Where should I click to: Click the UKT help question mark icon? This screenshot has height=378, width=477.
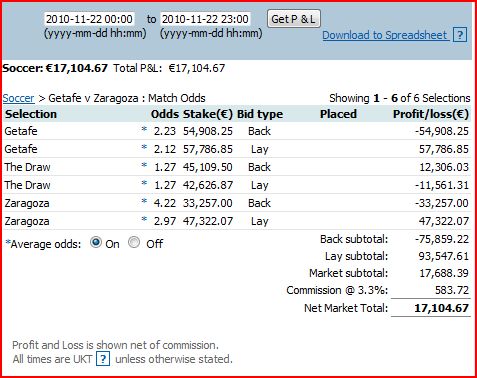click(103, 359)
